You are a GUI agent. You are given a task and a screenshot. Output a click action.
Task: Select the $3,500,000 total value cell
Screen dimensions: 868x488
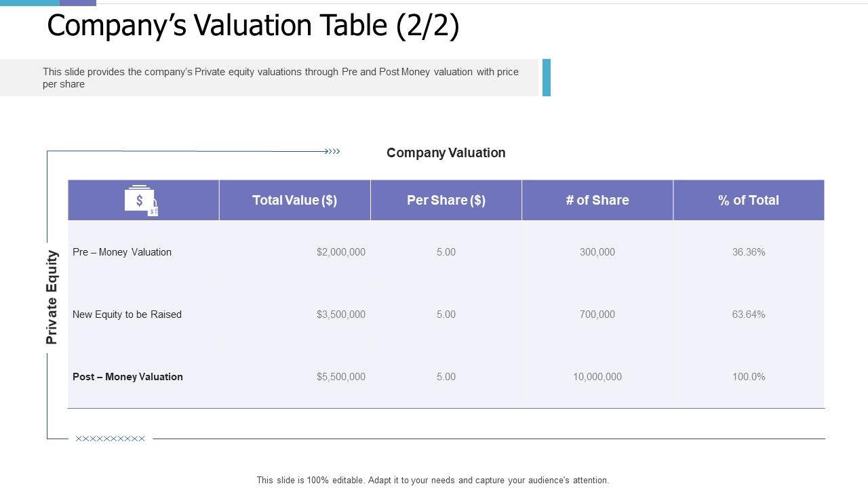click(x=340, y=314)
